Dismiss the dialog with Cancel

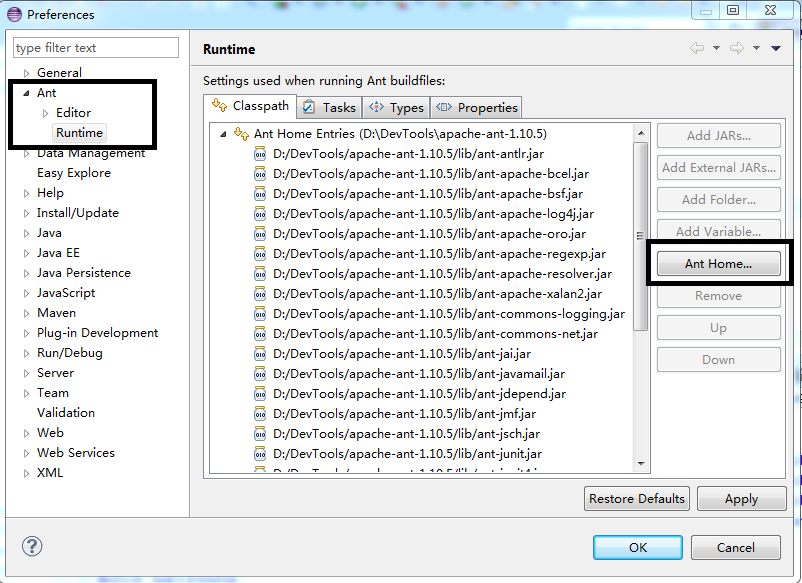736,548
